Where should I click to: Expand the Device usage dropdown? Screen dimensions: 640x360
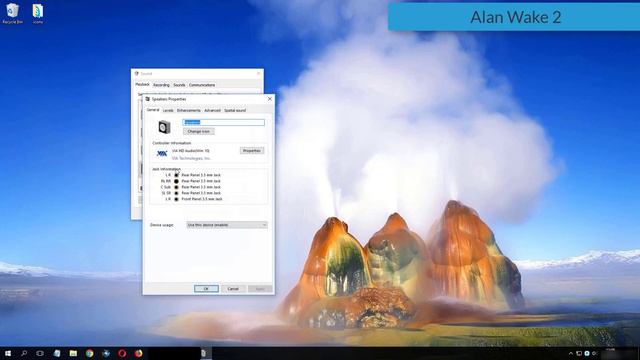(227, 225)
